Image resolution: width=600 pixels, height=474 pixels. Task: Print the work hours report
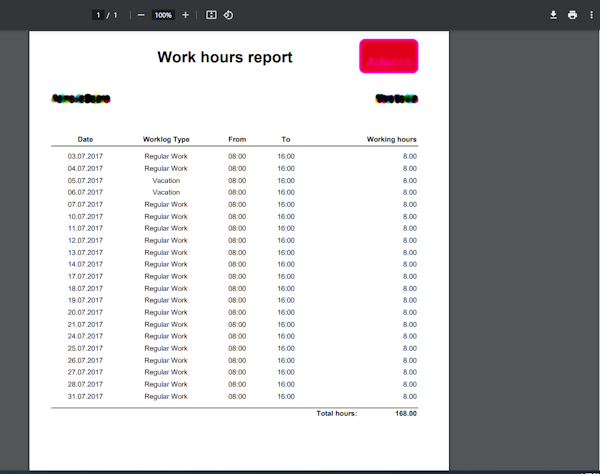tap(572, 15)
